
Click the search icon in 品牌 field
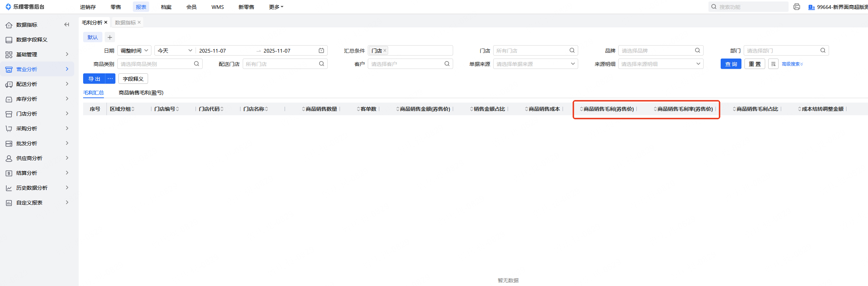698,50
